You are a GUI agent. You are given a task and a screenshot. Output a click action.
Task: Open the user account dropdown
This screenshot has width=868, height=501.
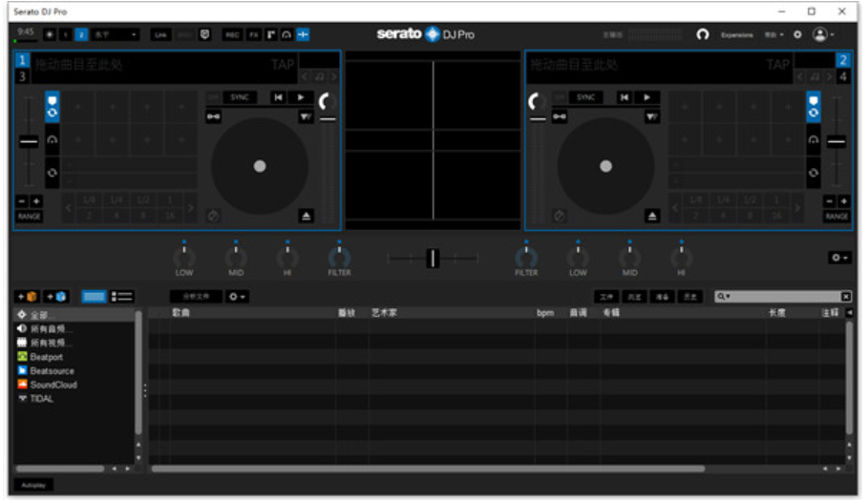(x=822, y=34)
